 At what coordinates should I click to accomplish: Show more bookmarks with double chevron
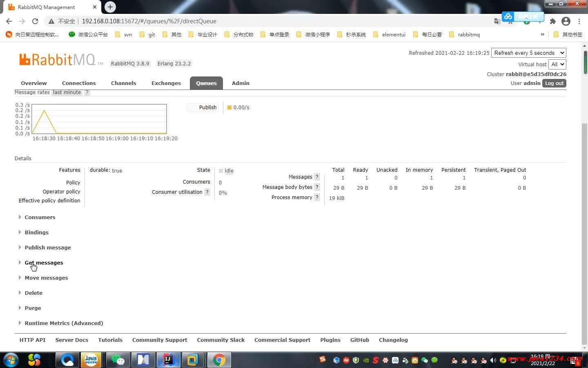pos(542,34)
